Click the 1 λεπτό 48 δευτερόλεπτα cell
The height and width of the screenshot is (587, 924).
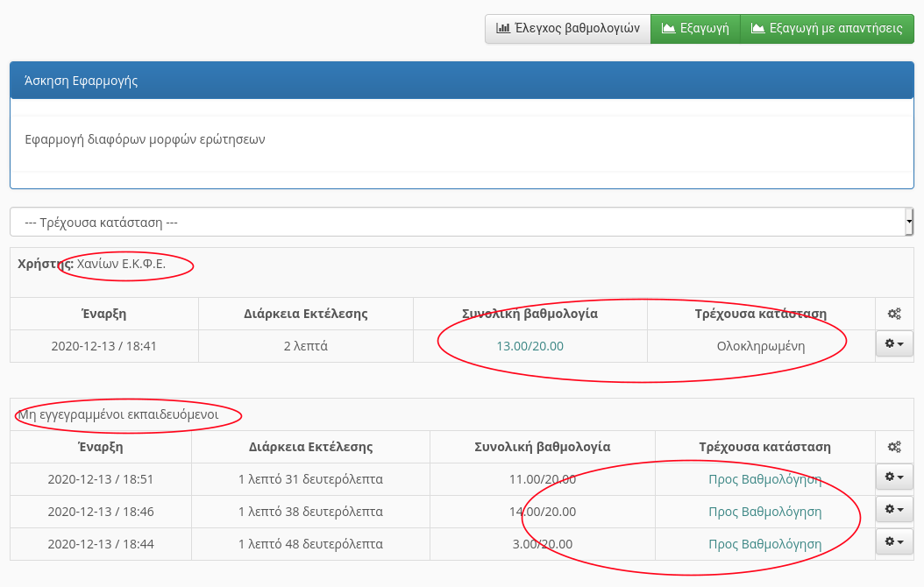point(310,544)
